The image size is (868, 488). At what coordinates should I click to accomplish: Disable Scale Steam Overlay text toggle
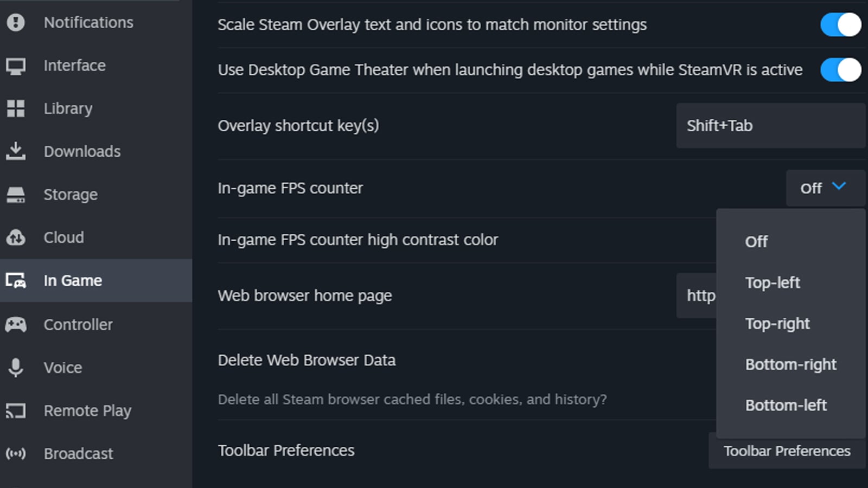pos(839,24)
